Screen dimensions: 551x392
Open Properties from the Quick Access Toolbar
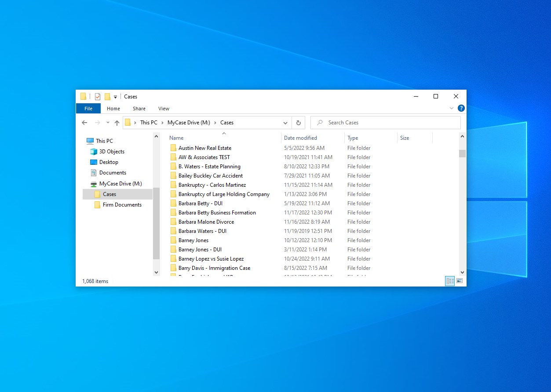[97, 96]
